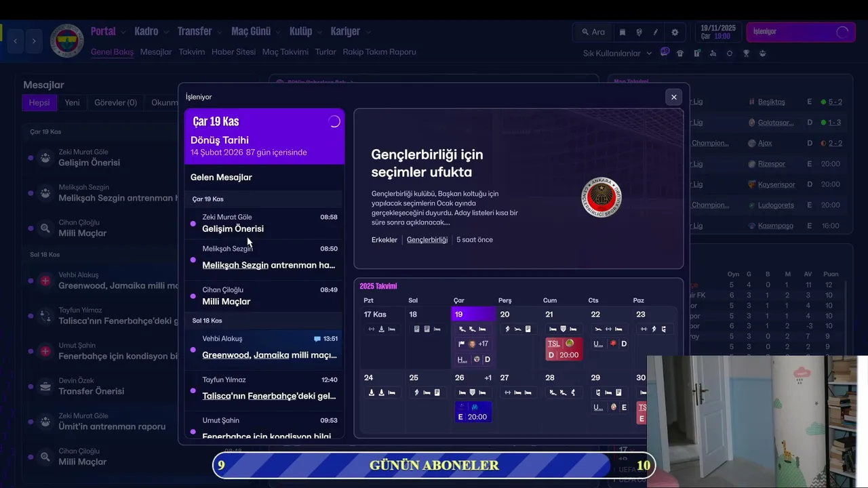This screenshot has height=488, width=868.
Task: Click the medical plus icon beside Greenwood message
Action: tap(45, 281)
